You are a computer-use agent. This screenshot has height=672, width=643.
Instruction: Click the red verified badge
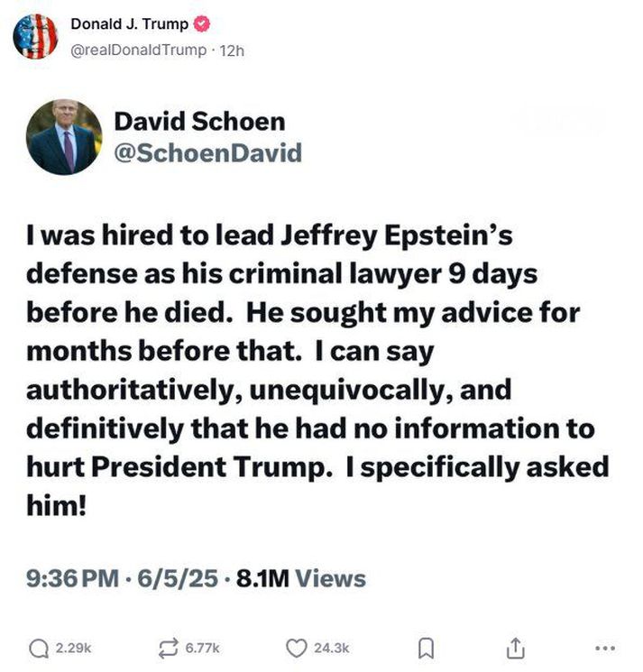coord(202,24)
